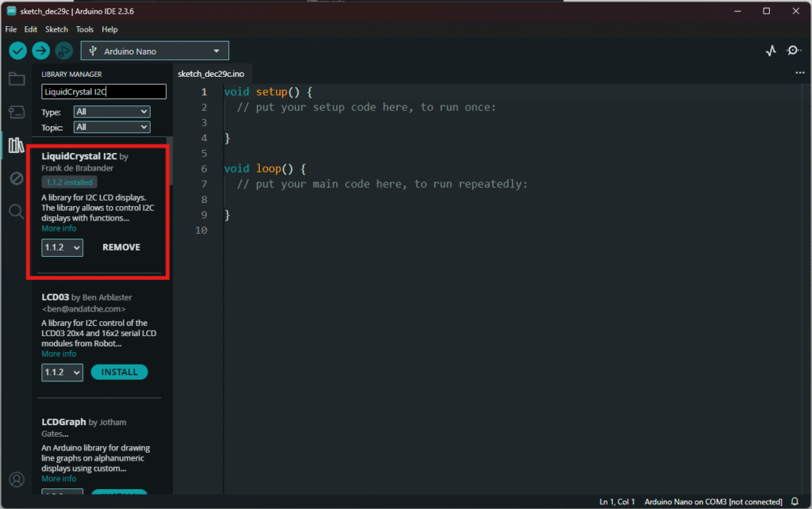Open LiquidCrystal I2C version 1.1.2 dropdown

pos(62,247)
